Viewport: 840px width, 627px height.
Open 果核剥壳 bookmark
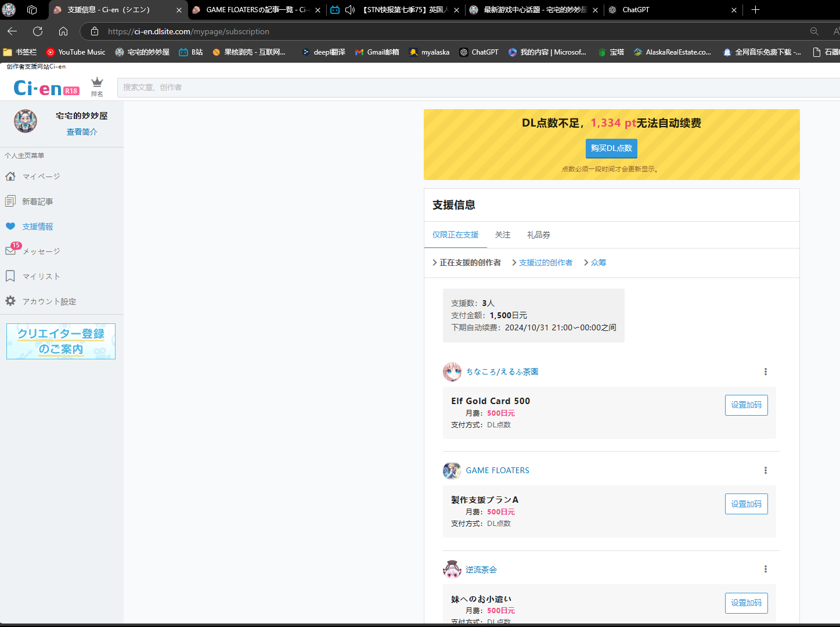(248, 52)
